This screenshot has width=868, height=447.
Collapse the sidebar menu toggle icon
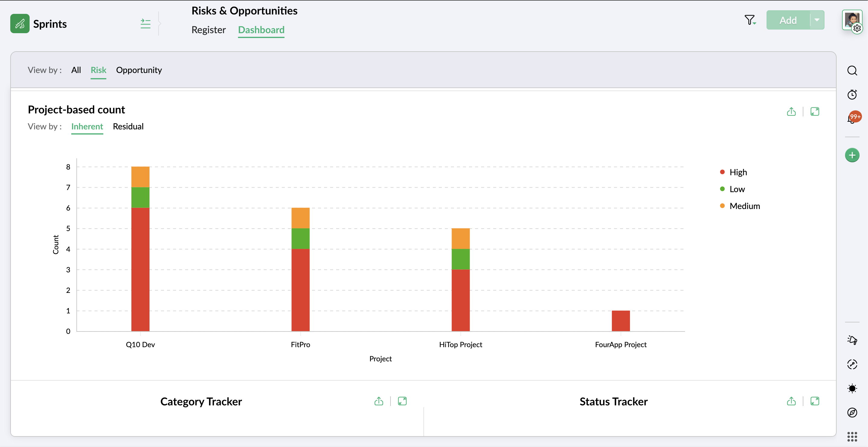tap(145, 24)
